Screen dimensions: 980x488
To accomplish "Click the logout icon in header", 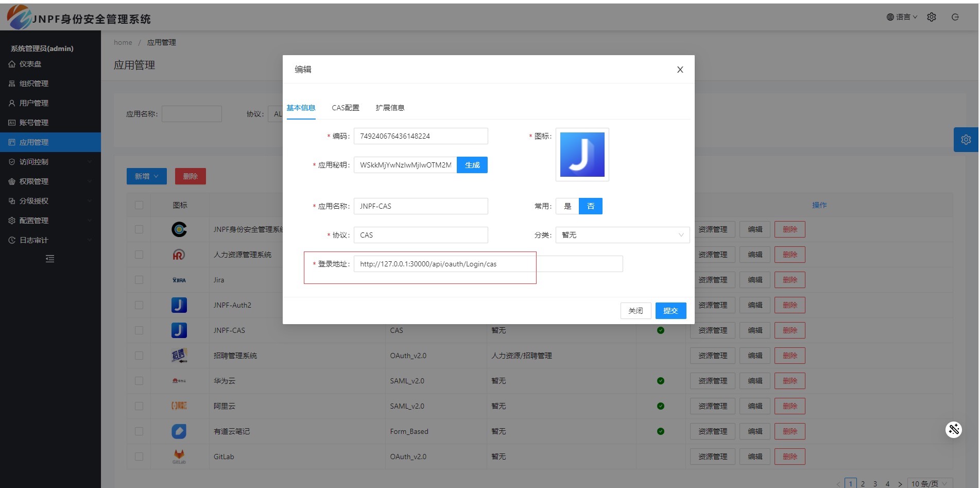I will click(x=955, y=17).
